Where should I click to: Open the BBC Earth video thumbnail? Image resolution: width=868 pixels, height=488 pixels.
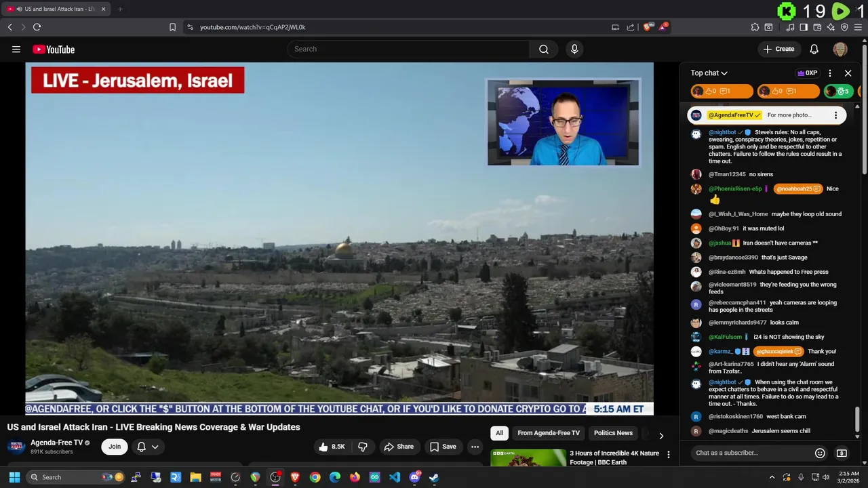pyautogui.click(x=528, y=457)
